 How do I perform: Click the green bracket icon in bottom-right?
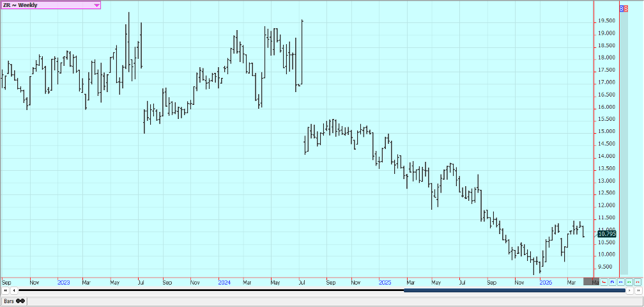pos(629,281)
